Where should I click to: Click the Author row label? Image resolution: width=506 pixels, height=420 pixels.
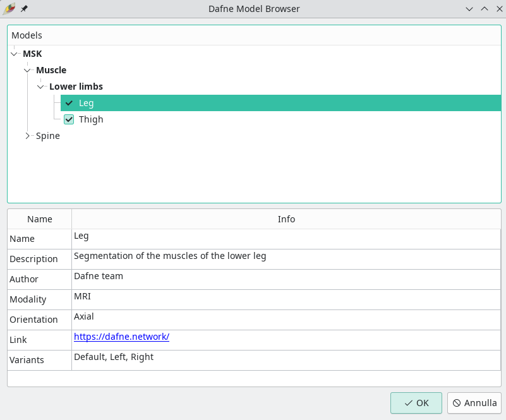(x=24, y=279)
